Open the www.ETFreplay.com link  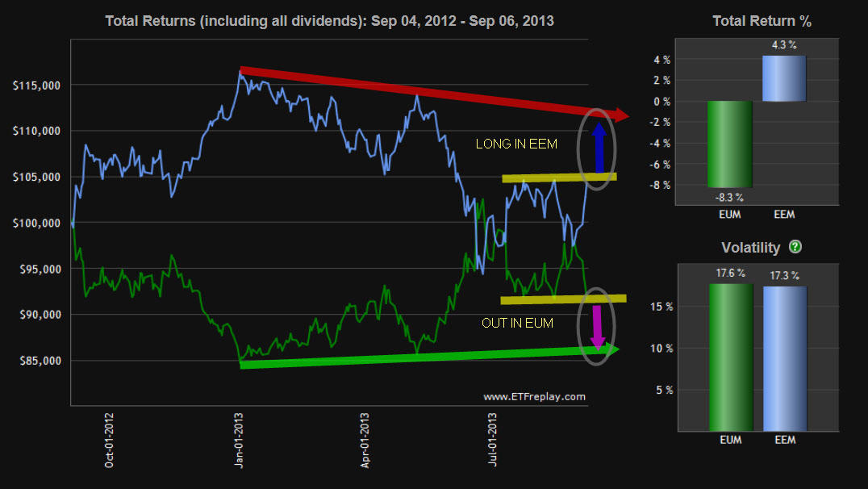[x=534, y=396]
